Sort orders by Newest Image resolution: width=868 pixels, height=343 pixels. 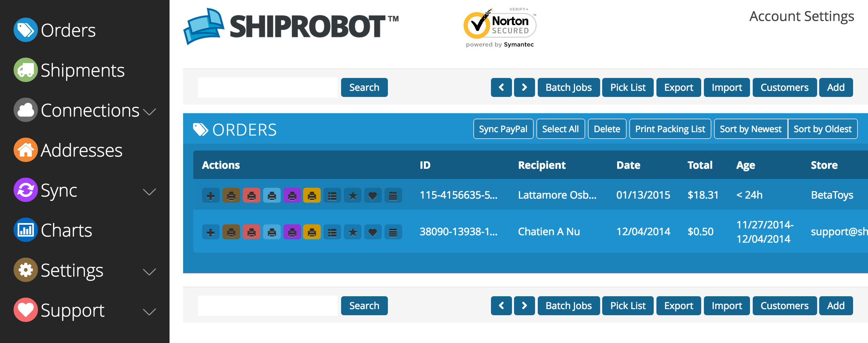pyautogui.click(x=751, y=129)
